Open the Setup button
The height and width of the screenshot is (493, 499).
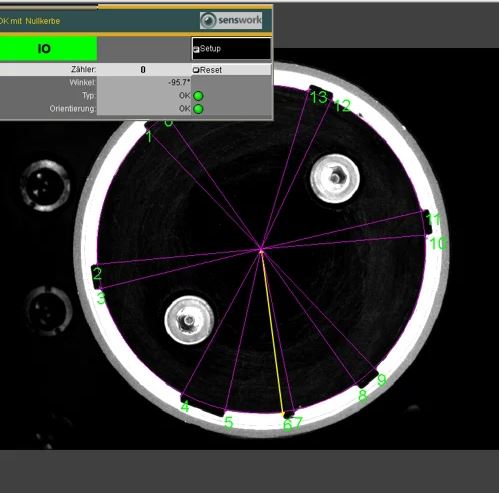[x=231, y=49]
